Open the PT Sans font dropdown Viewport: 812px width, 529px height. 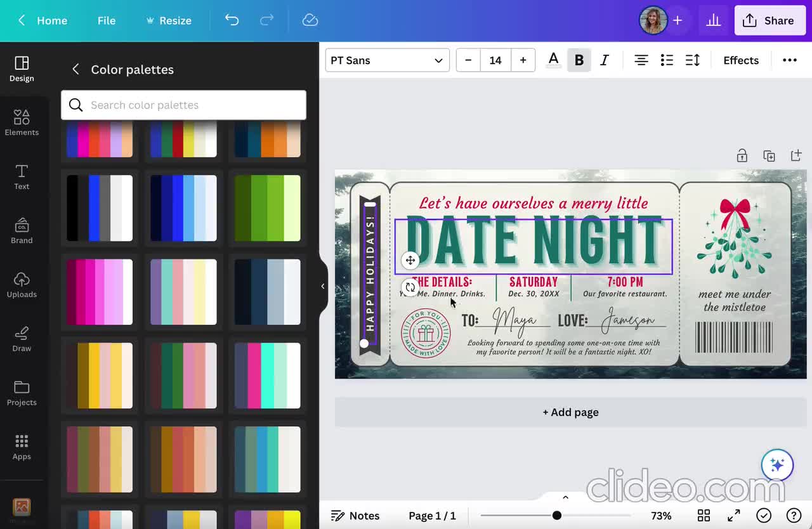point(387,60)
